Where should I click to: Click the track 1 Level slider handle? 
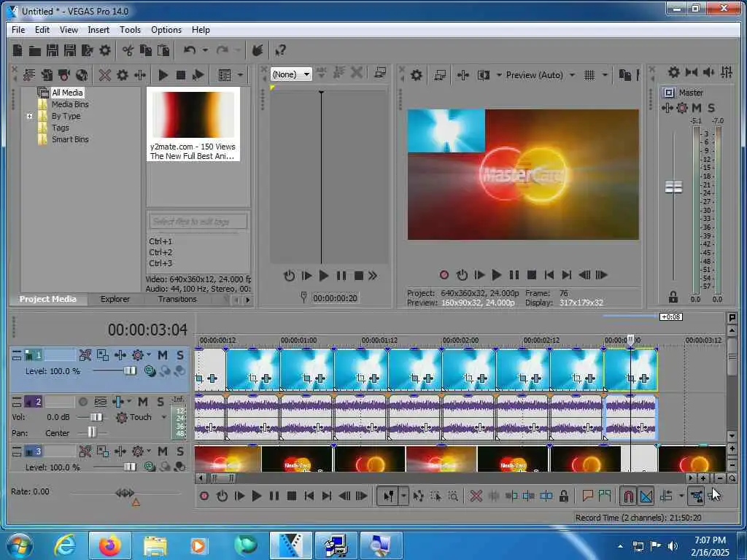point(130,370)
